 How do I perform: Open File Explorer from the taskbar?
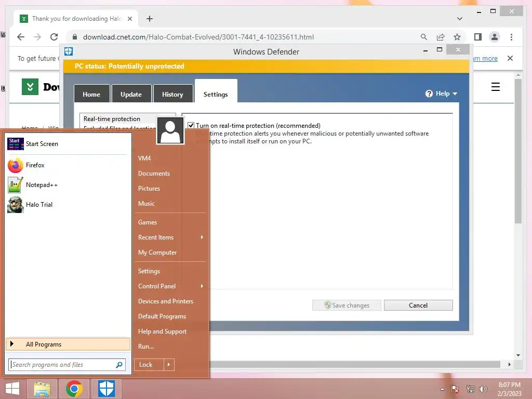click(x=42, y=389)
